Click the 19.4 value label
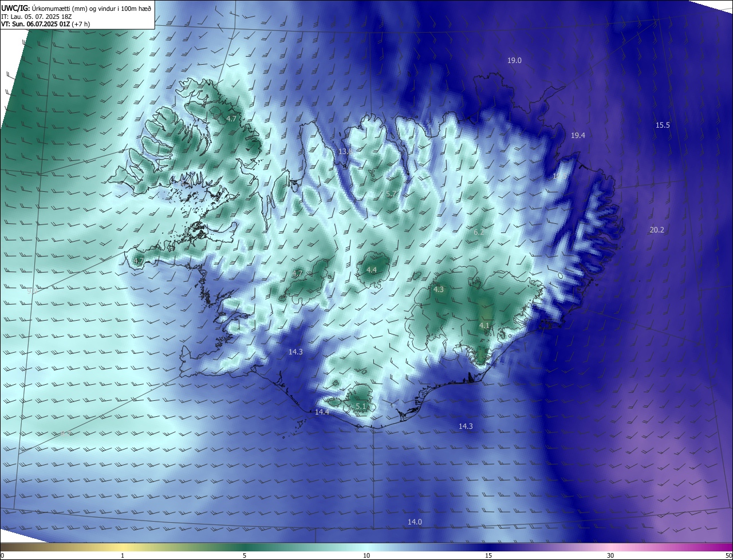Image resolution: width=733 pixels, height=560 pixels. tap(578, 136)
